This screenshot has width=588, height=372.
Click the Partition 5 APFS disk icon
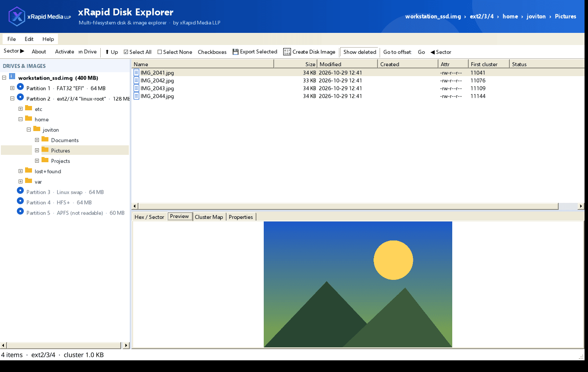[20, 212]
